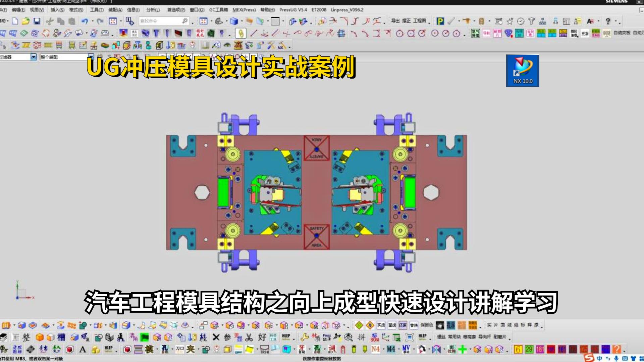Click the scissors icon in bottom toolbar
The height and width of the screenshot is (362, 644).
(x=249, y=337)
